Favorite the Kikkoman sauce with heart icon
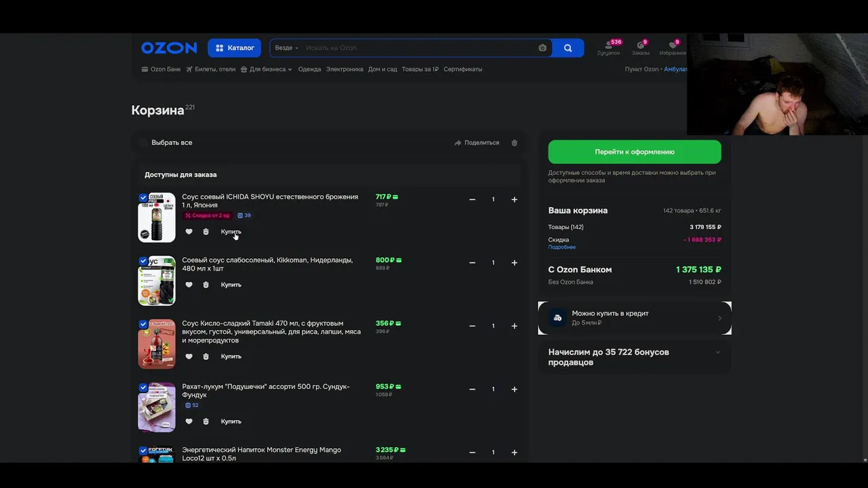Screen dimensions: 868x488 189,285
